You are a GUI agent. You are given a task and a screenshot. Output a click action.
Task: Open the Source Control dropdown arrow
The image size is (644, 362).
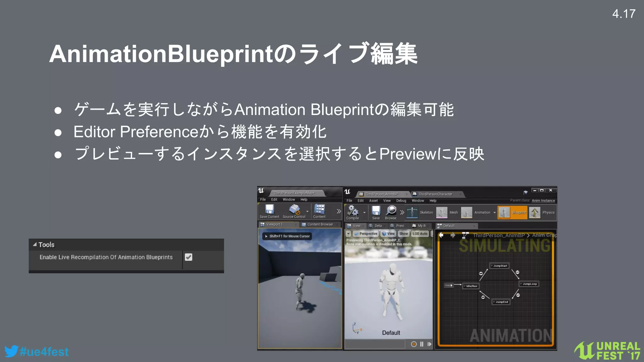tap(308, 211)
